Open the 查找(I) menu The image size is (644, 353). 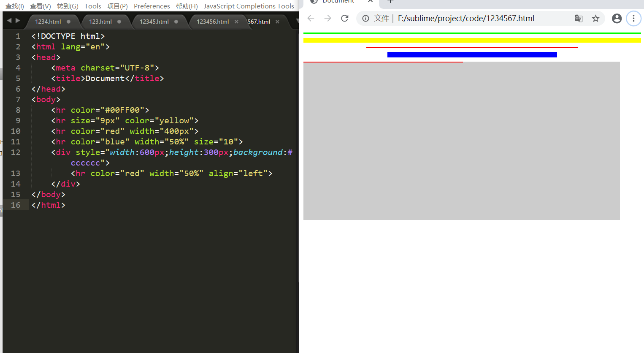[15, 6]
